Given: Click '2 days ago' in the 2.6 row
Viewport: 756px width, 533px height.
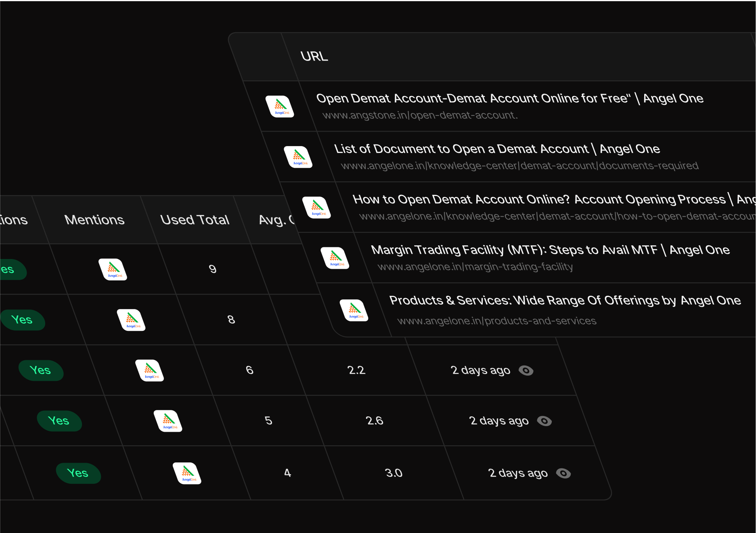Looking at the screenshot, I should coord(499,421).
